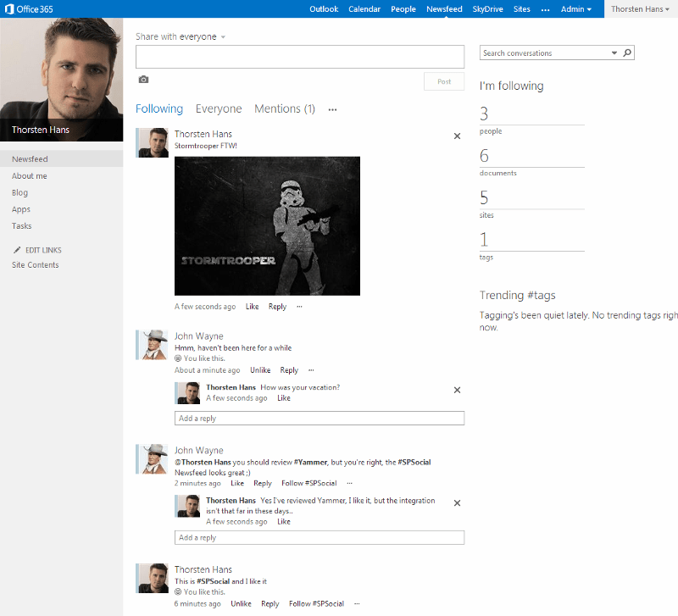The height and width of the screenshot is (616, 678).
Task: Switch to the Everyone tab
Action: click(219, 108)
